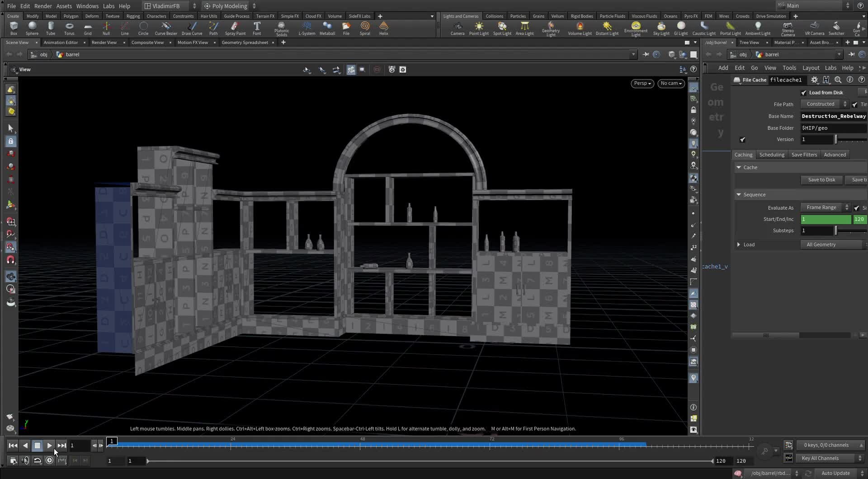Enable the Load from Disk checkbox
The image size is (868, 479).
(x=804, y=92)
